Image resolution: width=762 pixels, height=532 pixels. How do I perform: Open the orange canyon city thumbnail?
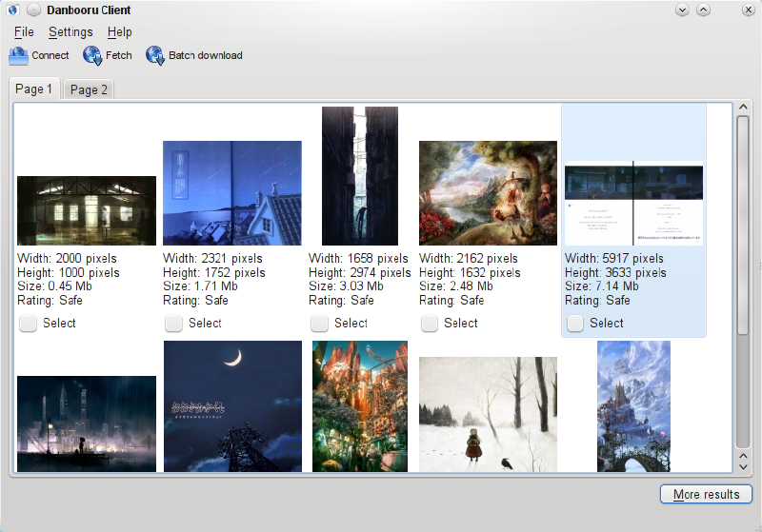[360, 406]
